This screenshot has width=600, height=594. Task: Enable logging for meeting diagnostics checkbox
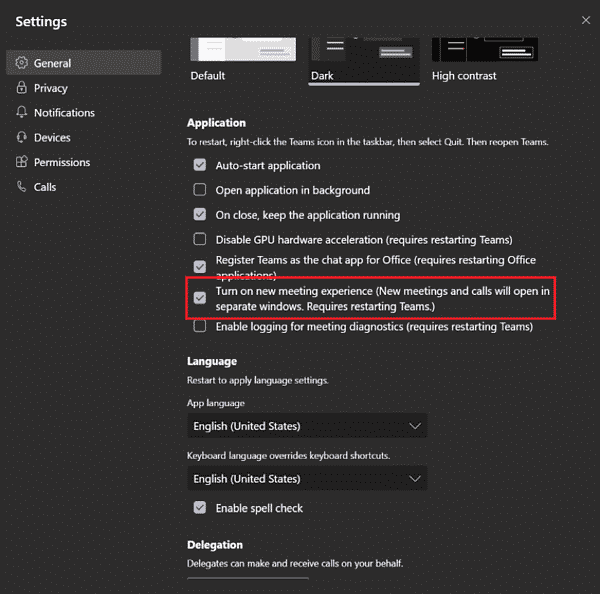click(200, 327)
